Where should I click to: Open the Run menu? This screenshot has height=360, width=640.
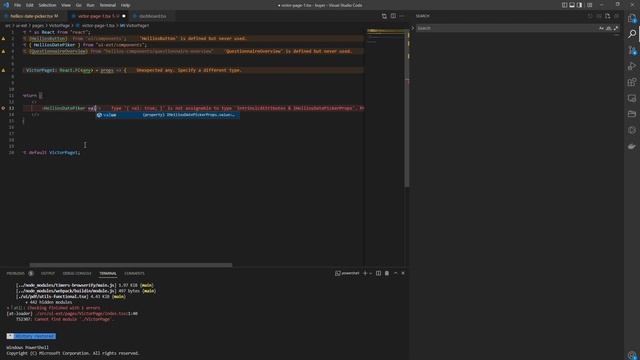point(91,5)
